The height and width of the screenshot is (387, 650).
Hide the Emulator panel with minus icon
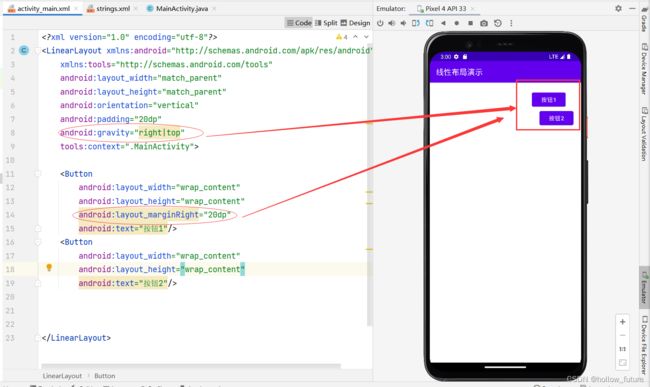pos(632,8)
